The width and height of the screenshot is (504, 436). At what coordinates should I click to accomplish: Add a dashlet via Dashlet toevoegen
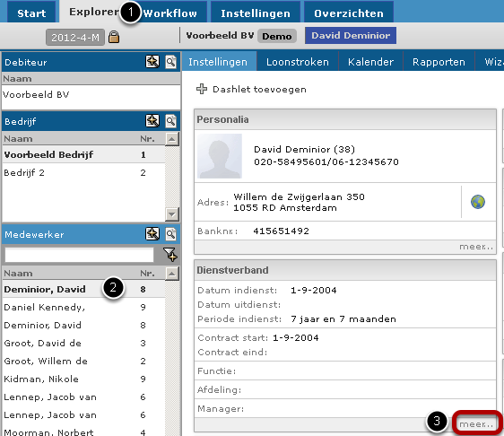click(251, 89)
